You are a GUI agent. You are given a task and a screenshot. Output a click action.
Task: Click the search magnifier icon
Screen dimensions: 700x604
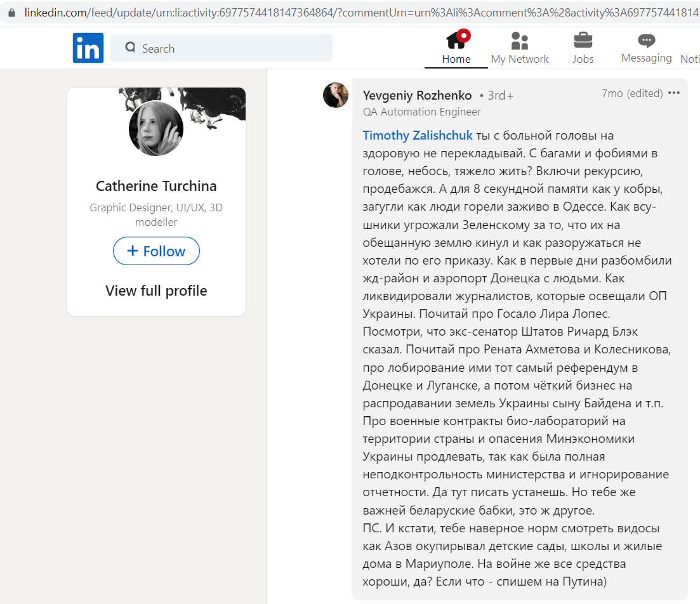[130, 48]
